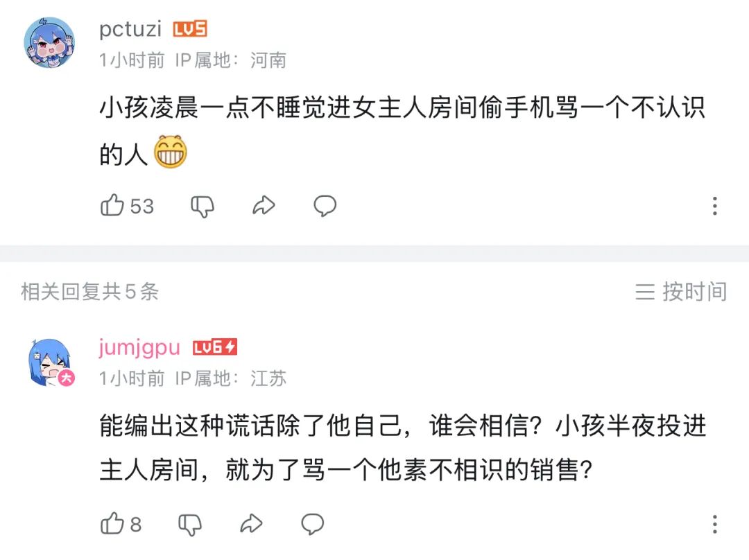Click the 相关回复共5条 header
The image size is (749, 560).
(90, 292)
